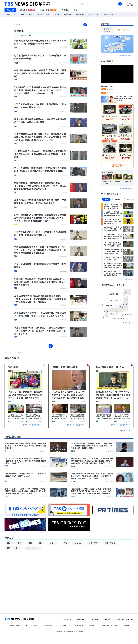Image resolution: width=138 pixels, height=644 pixels.
Task: Open the PR TIMES banner
Action: 113,510
